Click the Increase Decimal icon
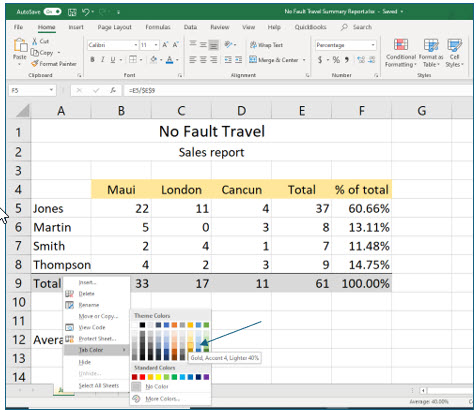 [x=361, y=60]
